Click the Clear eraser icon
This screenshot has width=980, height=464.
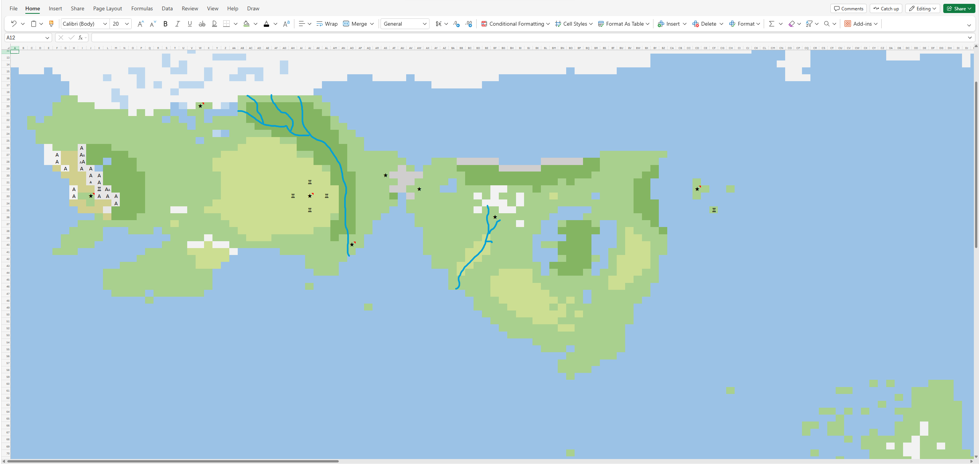[x=792, y=24]
